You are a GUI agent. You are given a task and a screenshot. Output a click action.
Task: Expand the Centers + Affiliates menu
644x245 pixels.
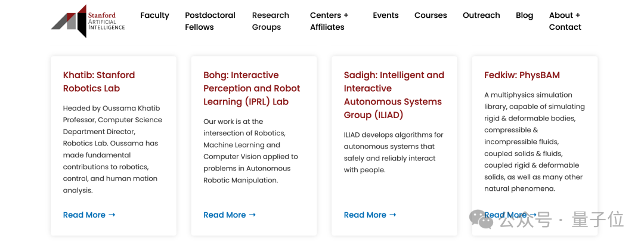tap(329, 21)
